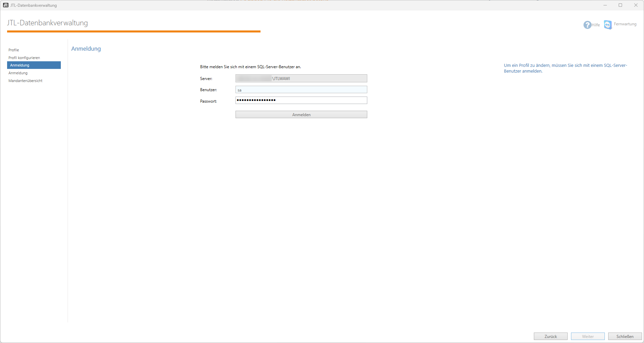Image resolution: width=644 pixels, height=343 pixels.
Task: Open the Profil konfigurieren step
Action: [24, 58]
